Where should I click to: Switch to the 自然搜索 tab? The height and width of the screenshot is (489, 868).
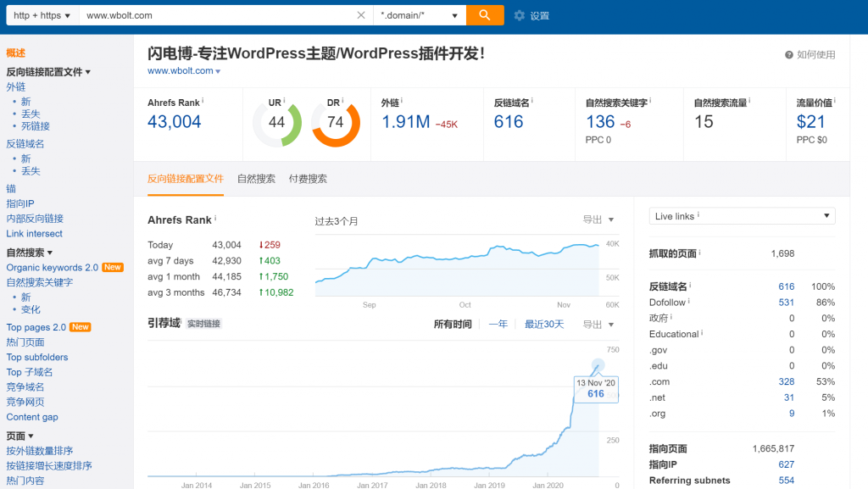tap(256, 179)
